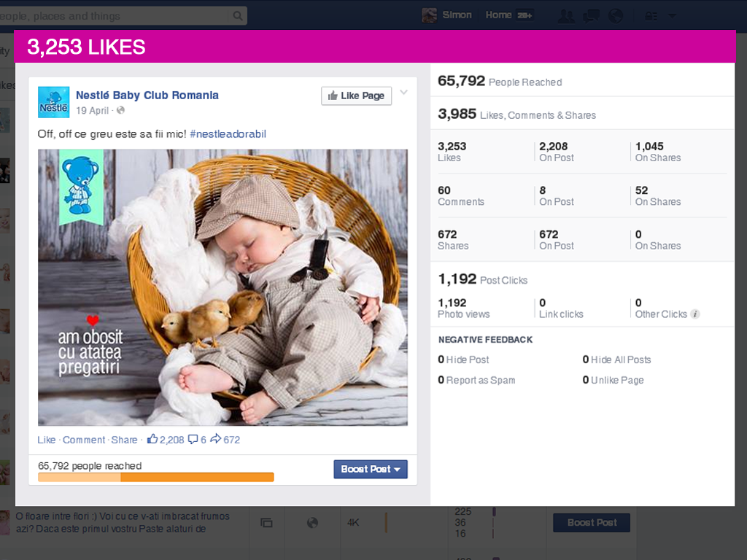Screen dimensions: 747x560
Task: Click the 19 April timestamp
Action: pos(93,111)
